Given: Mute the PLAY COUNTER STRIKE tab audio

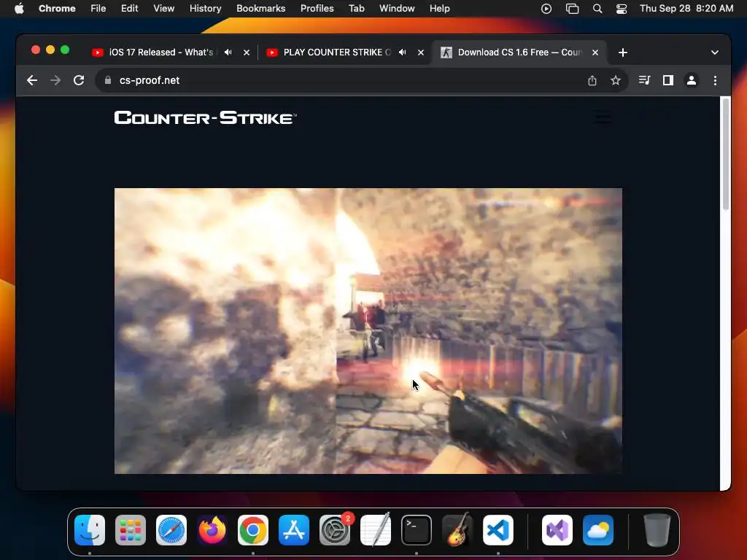Looking at the screenshot, I should point(403,52).
